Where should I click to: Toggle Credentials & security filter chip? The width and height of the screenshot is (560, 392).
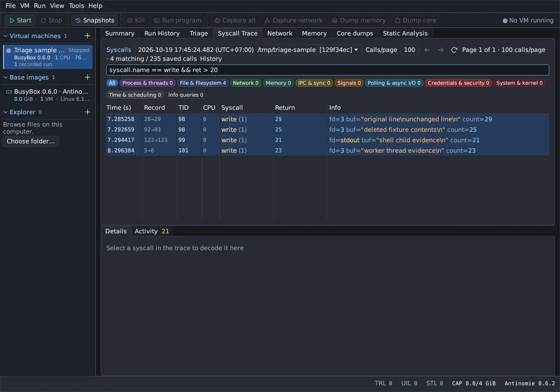[x=458, y=83]
